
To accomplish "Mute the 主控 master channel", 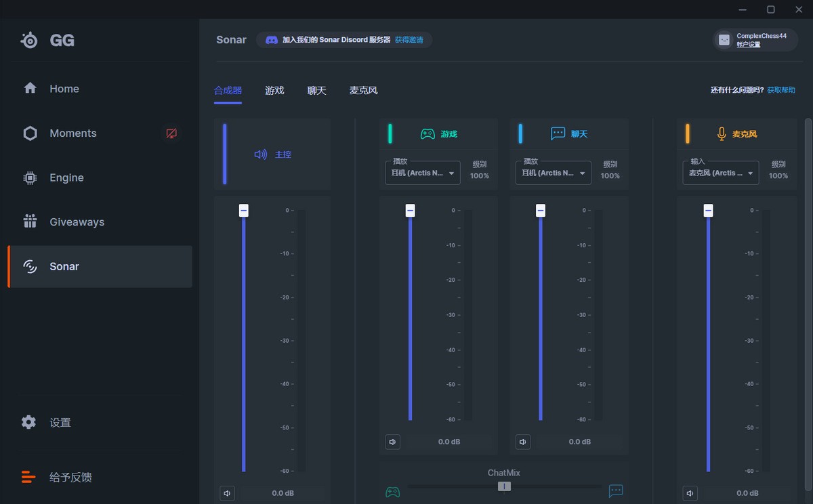I will click(228, 493).
